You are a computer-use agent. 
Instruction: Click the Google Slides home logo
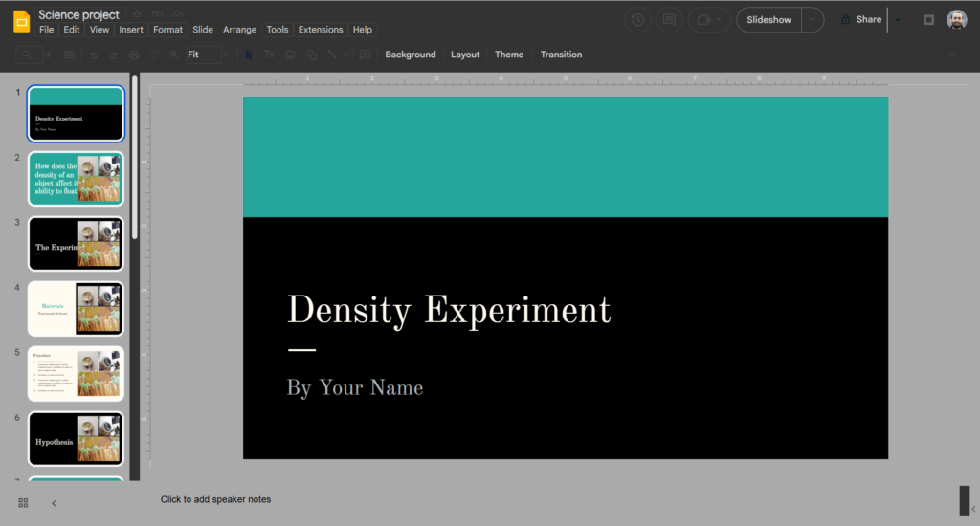tap(21, 21)
